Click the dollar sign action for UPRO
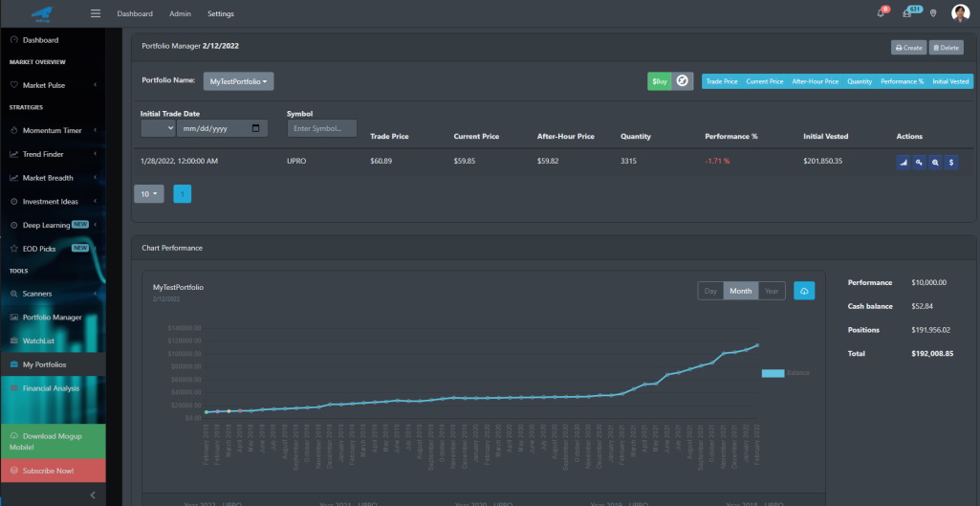This screenshot has width=980, height=506. (x=951, y=162)
